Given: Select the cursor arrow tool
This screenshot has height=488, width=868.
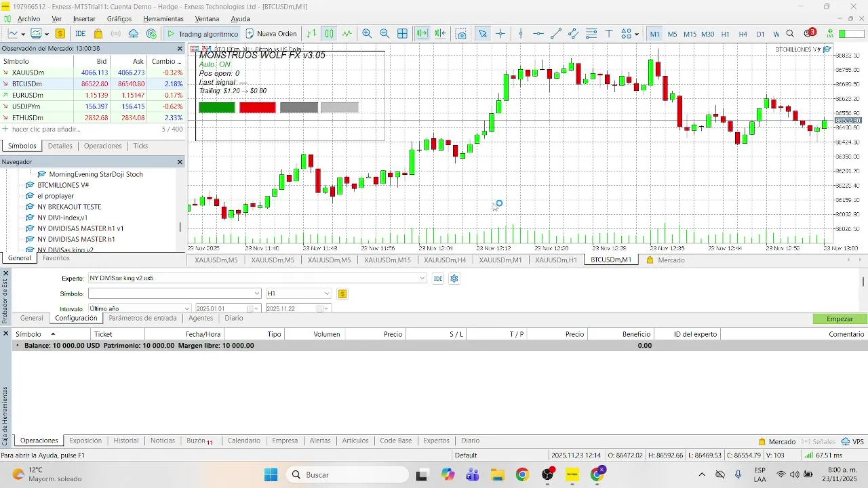Looking at the screenshot, I should pyautogui.click(x=483, y=33).
